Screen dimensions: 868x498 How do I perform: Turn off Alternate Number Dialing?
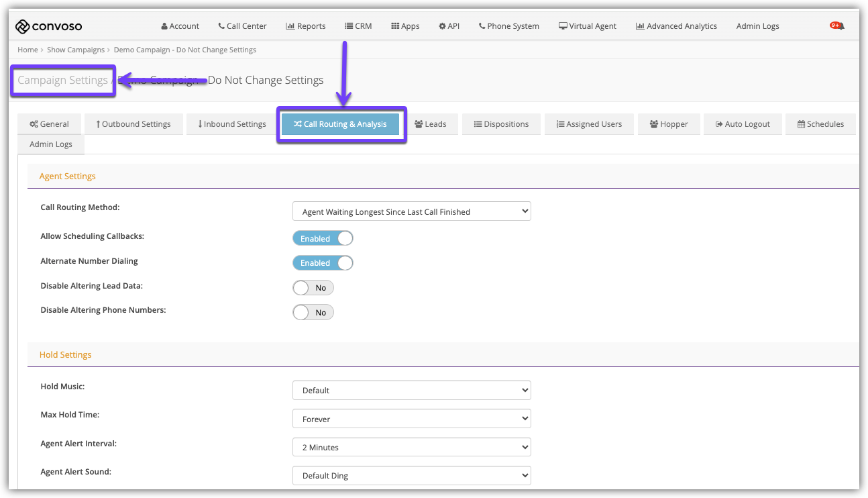[x=323, y=263]
